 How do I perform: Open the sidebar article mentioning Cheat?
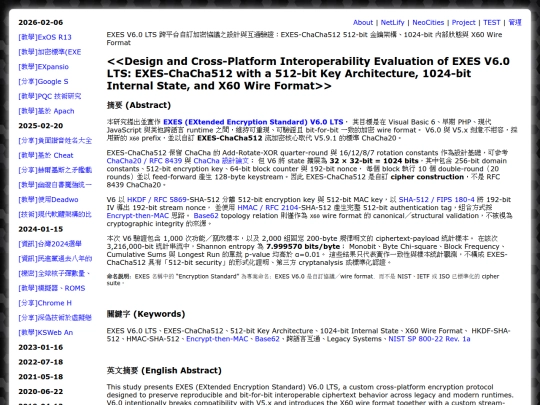pos(46,155)
